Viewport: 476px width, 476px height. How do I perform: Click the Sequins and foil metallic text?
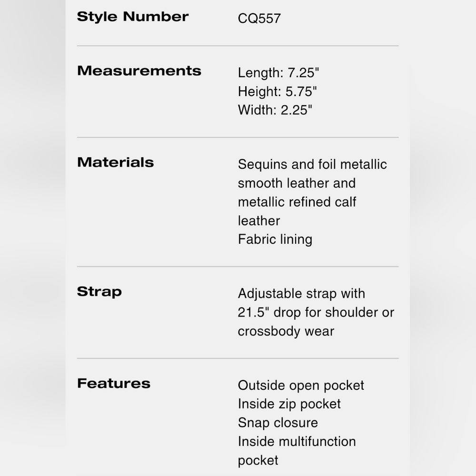[312, 164]
